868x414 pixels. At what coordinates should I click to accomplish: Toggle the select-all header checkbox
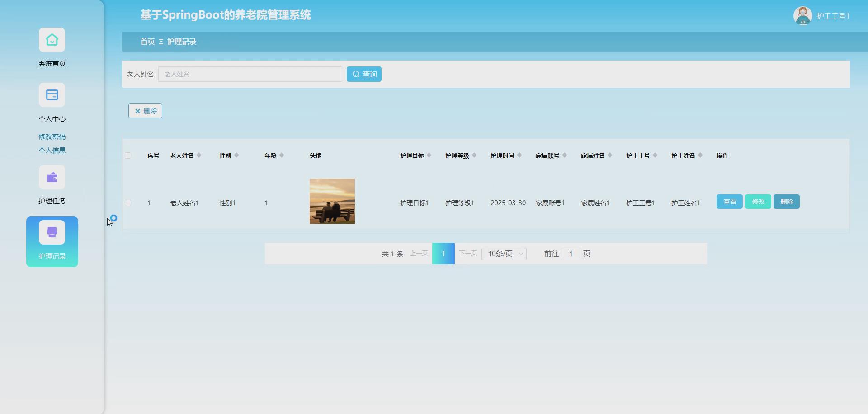[x=128, y=155]
